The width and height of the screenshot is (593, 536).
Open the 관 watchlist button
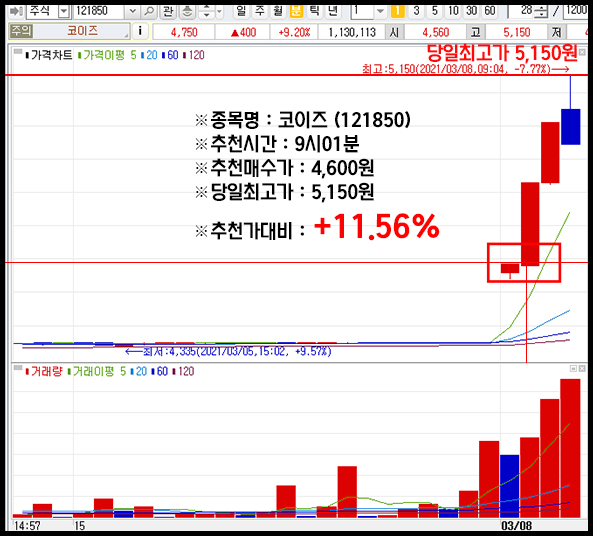168,11
